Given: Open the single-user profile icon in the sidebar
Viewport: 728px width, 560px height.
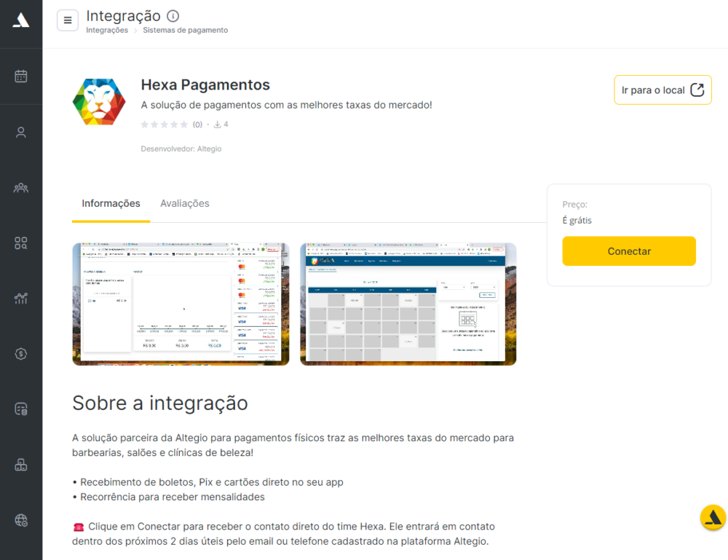Looking at the screenshot, I should pos(21,133).
